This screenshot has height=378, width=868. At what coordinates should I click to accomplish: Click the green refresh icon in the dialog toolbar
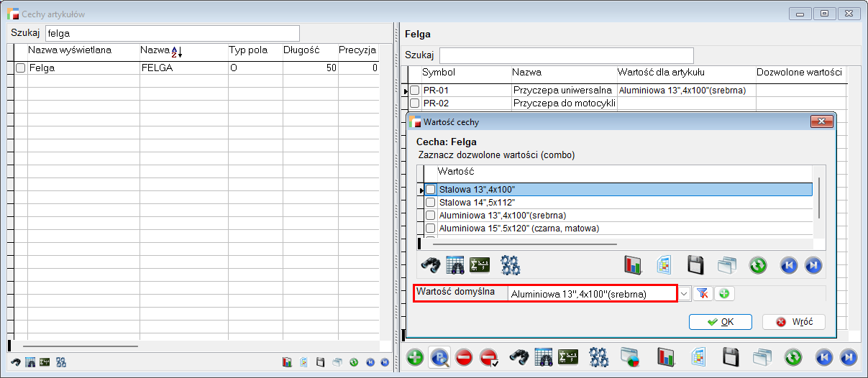click(x=758, y=265)
